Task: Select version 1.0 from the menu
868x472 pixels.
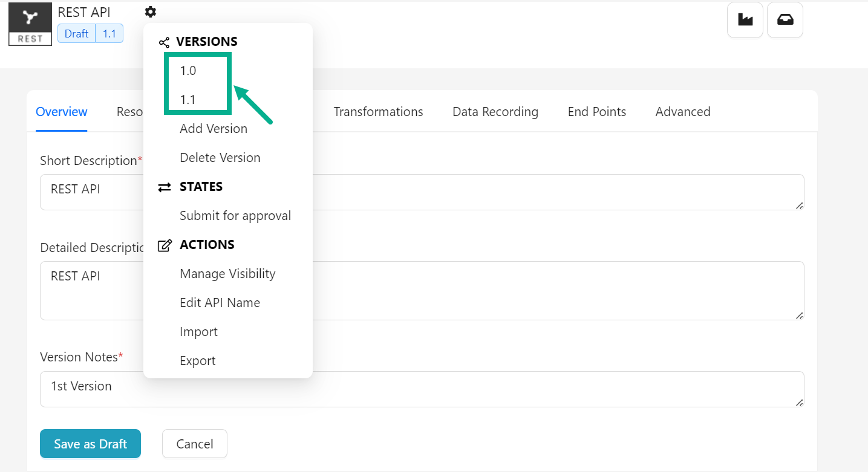Action: point(188,71)
